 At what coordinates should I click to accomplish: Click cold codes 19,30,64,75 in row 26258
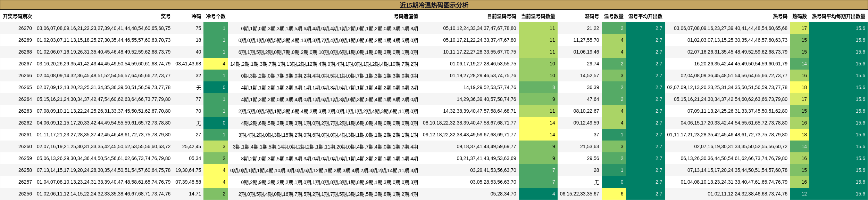pyautogui.click(x=188, y=170)
